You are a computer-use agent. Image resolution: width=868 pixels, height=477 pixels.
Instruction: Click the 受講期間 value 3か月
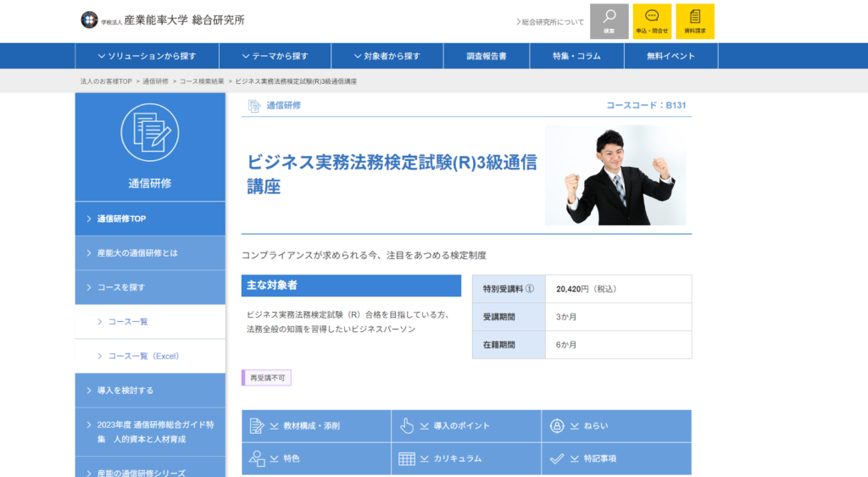[x=566, y=317]
